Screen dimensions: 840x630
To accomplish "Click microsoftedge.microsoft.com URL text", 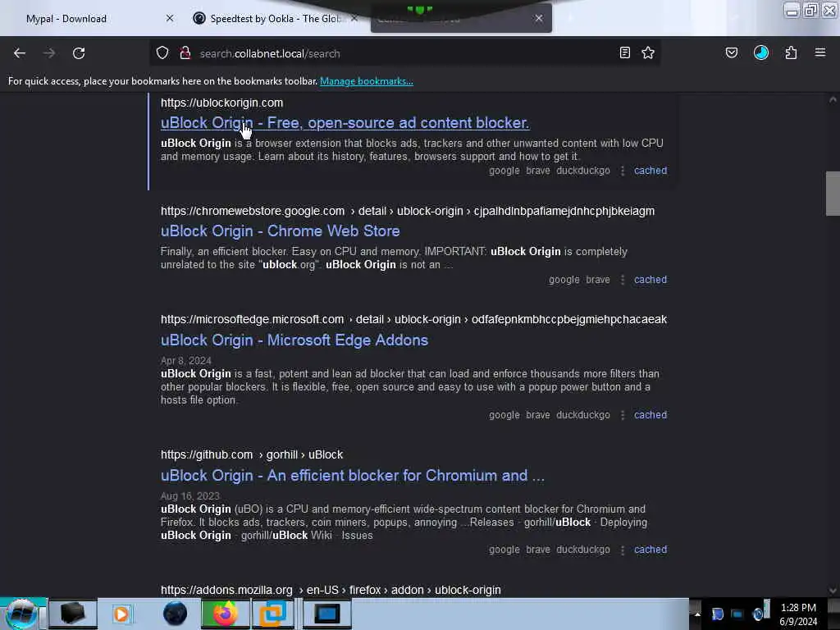I will [x=253, y=319].
